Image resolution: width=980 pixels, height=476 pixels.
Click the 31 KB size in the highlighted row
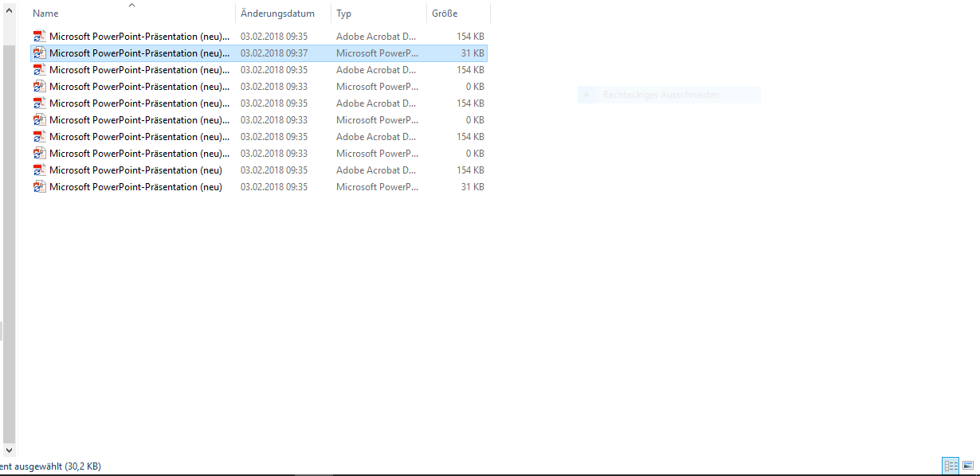pos(472,53)
